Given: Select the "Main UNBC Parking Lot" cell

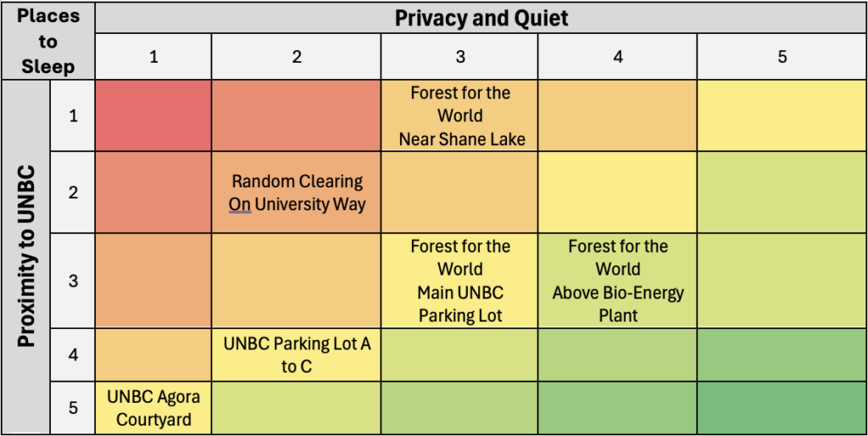Looking at the screenshot, I should 460,281.
